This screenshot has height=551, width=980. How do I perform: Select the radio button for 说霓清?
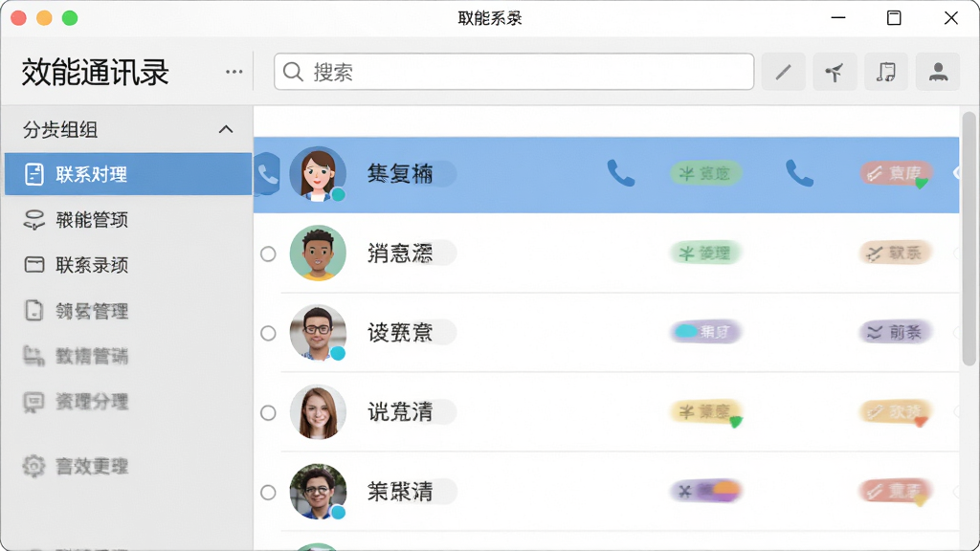tap(268, 413)
